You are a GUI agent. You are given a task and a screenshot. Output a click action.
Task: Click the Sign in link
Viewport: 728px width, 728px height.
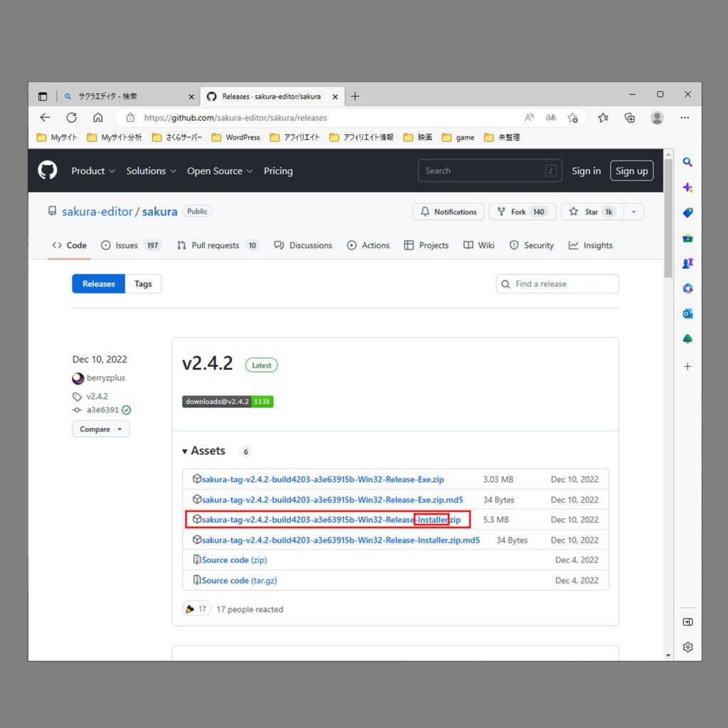[586, 171]
